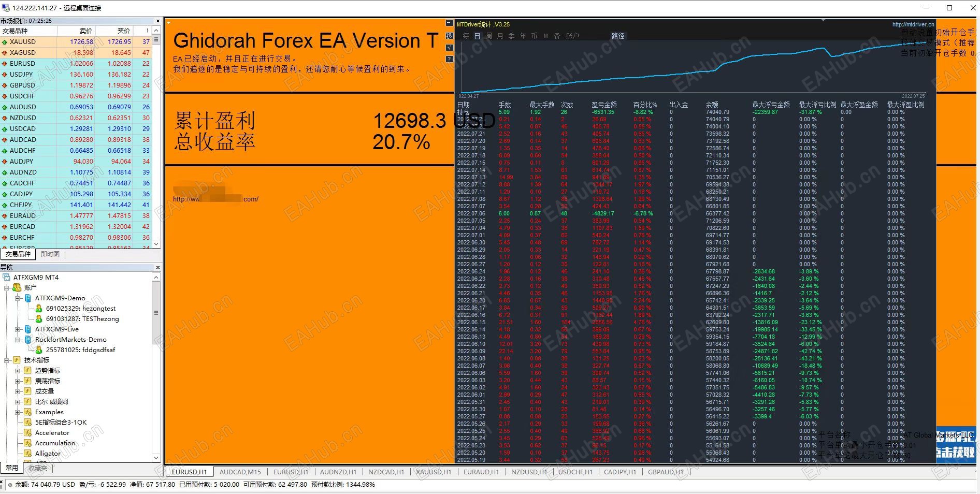
Task: Open the 账户 account statistics view
Action: (572, 36)
